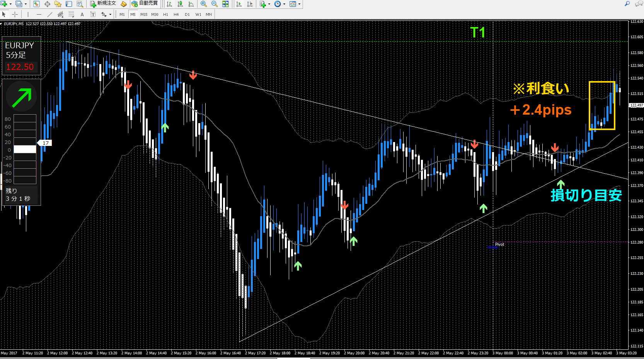
Task: Open the Data Window
Action: (x=47, y=4)
